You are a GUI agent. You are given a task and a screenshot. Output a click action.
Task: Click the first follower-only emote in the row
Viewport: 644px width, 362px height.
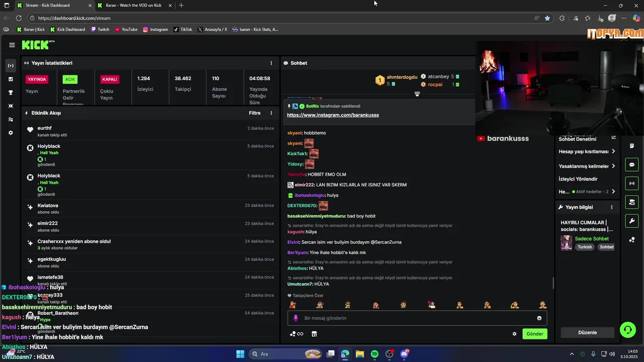tap(292, 305)
